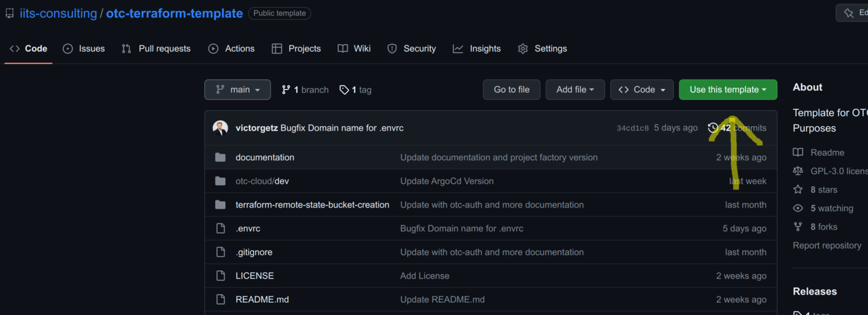The height and width of the screenshot is (315, 868).
Task: Open the Add License commit message
Action: [x=425, y=276]
